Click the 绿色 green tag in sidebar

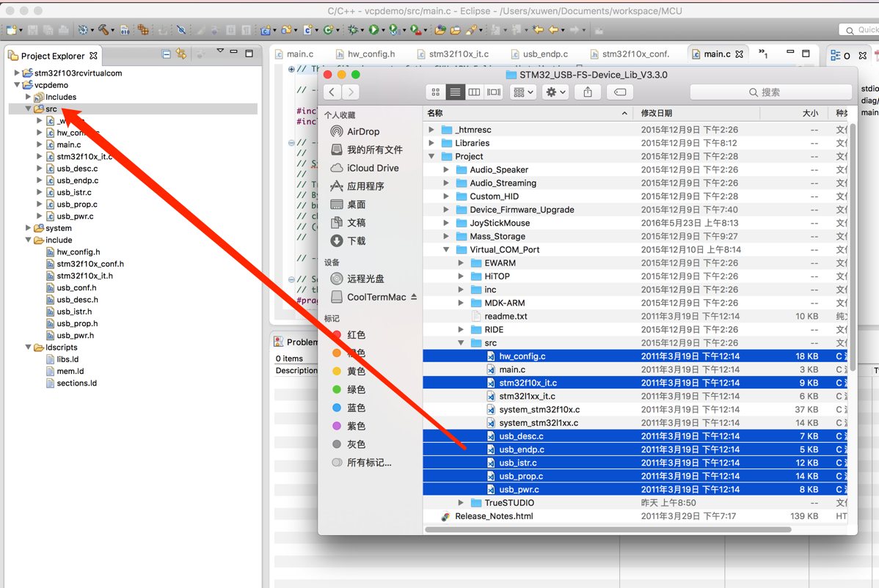click(356, 389)
